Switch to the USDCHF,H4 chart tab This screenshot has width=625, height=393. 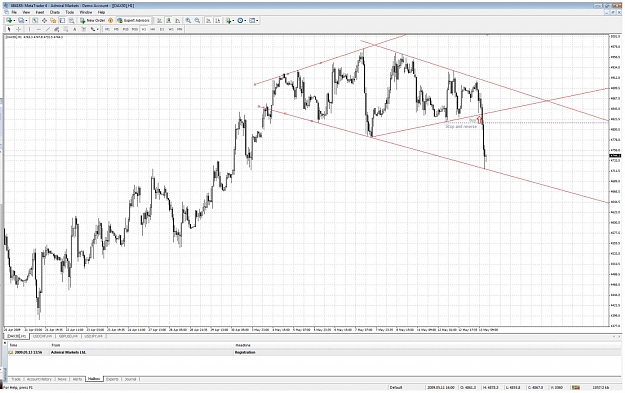[42, 336]
